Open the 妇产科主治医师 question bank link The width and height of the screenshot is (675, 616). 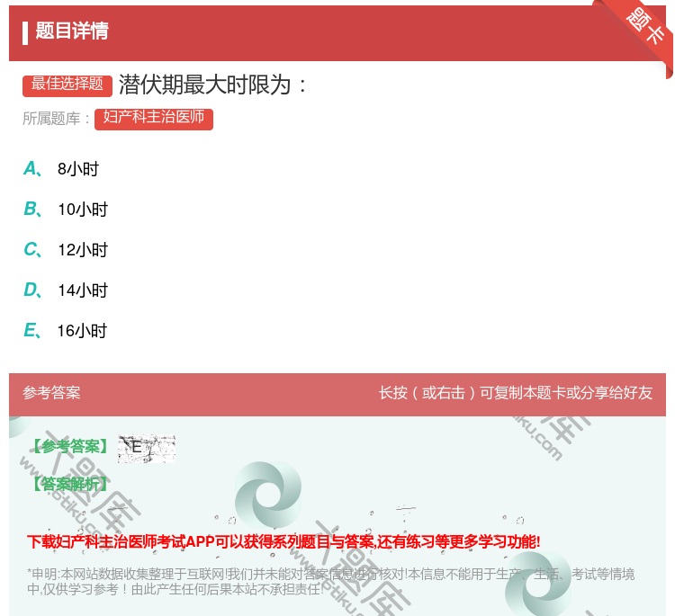click(154, 118)
